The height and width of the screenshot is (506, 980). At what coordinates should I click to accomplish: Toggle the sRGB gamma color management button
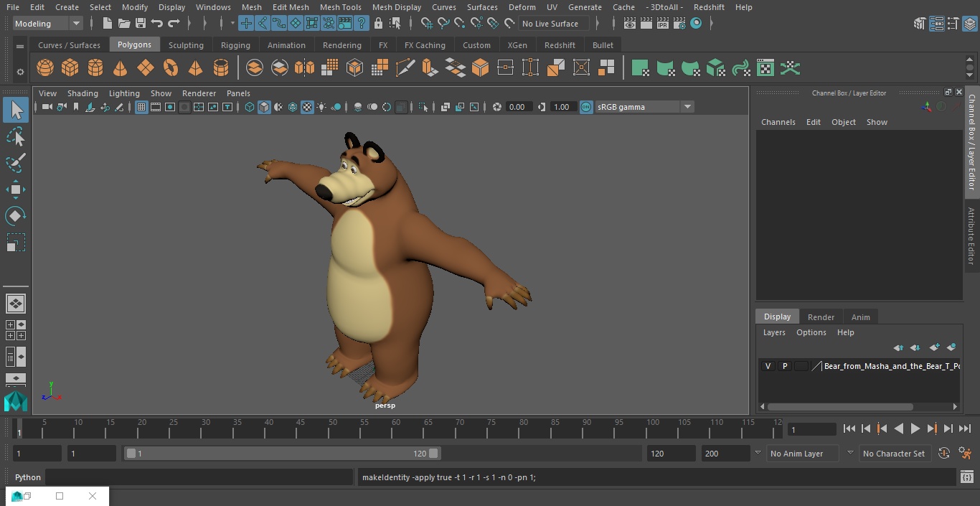(586, 107)
